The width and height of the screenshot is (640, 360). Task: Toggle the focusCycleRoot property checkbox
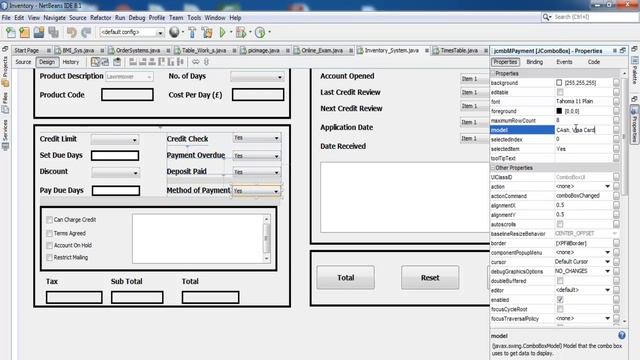(x=560, y=309)
